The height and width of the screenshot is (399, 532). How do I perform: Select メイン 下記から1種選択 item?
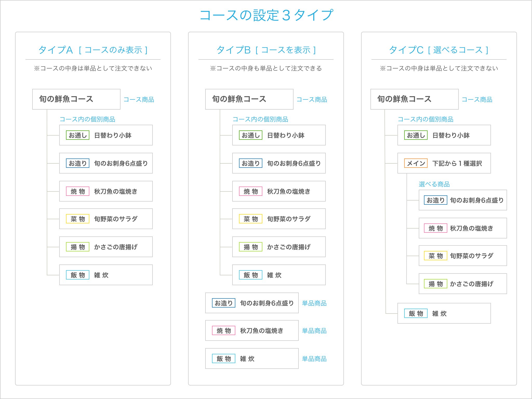coord(444,163)
